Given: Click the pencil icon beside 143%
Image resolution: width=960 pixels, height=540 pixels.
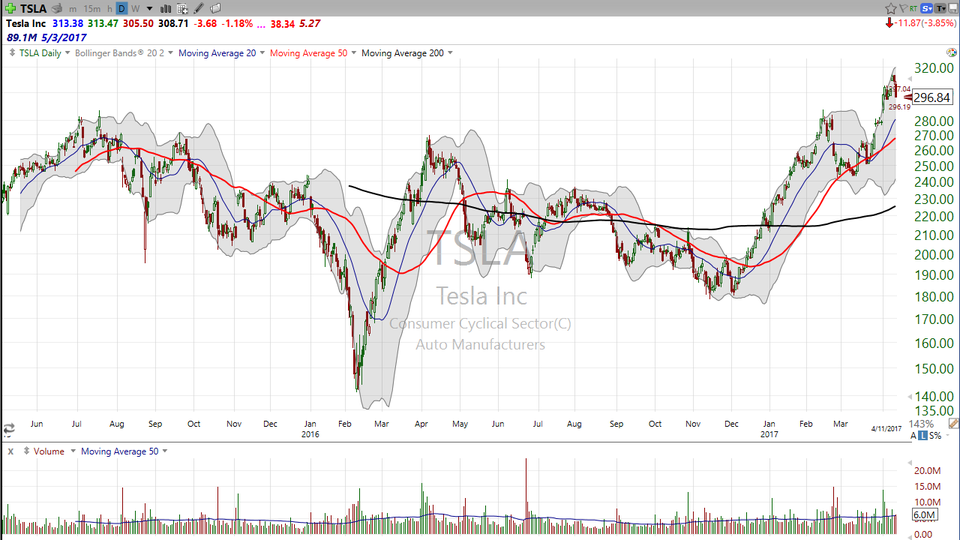Looking at the screenshot, I should (x=953, y=424).
